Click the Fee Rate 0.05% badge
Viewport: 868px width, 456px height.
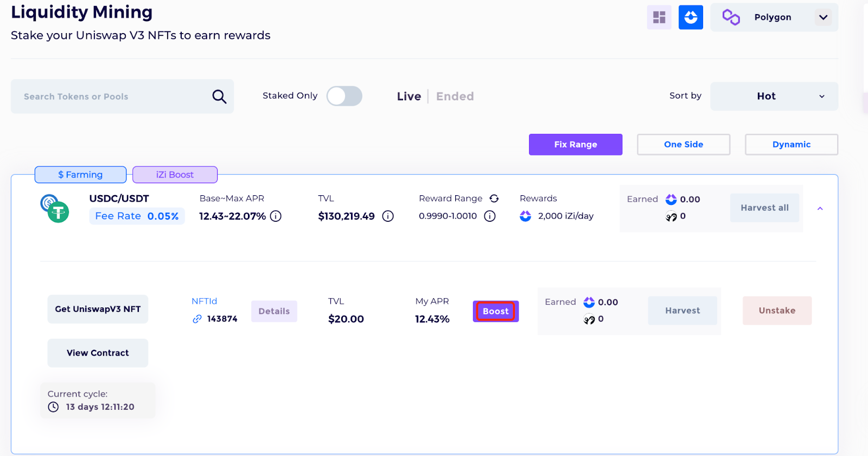tap(137, 216)
